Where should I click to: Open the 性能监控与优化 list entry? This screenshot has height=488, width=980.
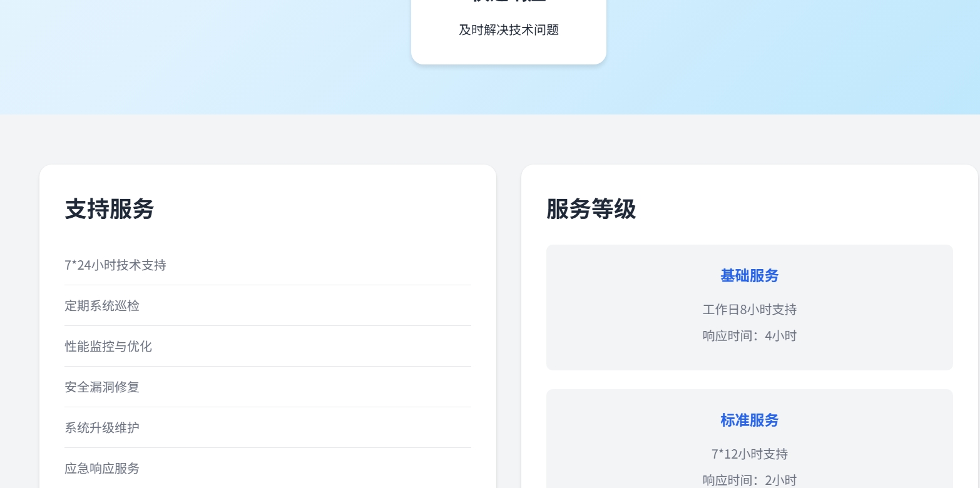click(x=108, y=347)
